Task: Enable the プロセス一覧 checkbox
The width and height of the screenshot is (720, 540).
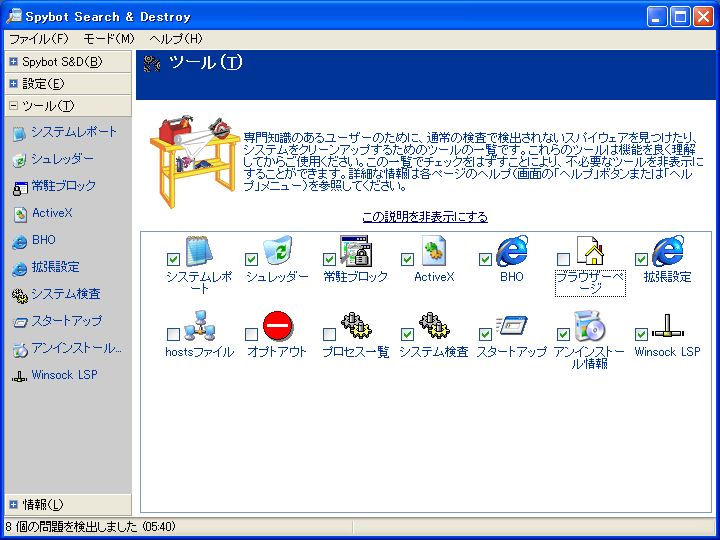Action: pyautogui.click(x=329, y=334)
